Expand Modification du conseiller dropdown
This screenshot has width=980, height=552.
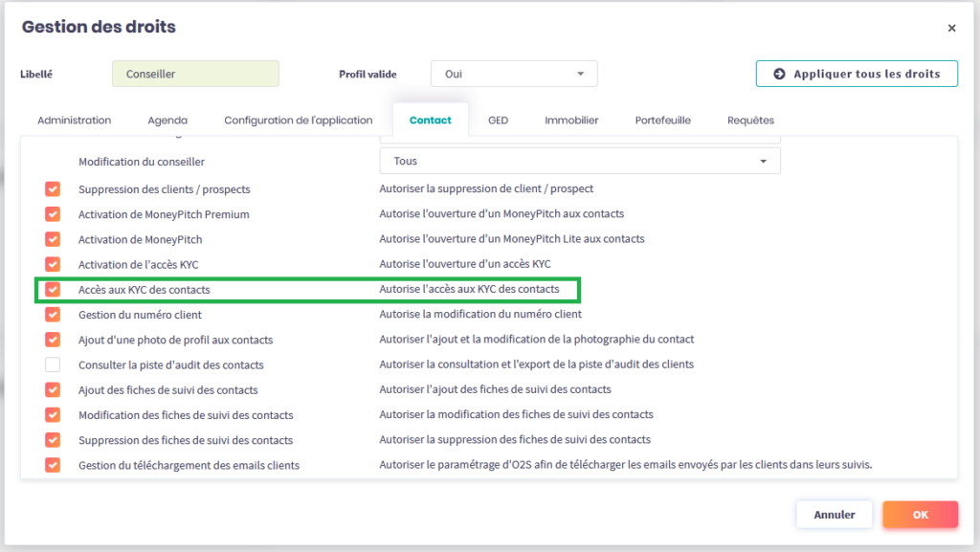(x=580, y=162)
